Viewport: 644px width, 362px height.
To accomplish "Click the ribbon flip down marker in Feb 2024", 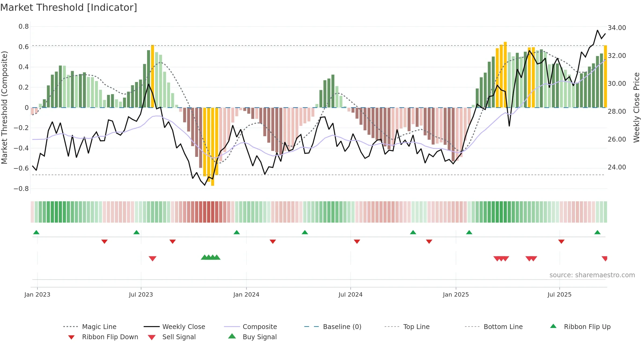I will [x=273, y=242].
